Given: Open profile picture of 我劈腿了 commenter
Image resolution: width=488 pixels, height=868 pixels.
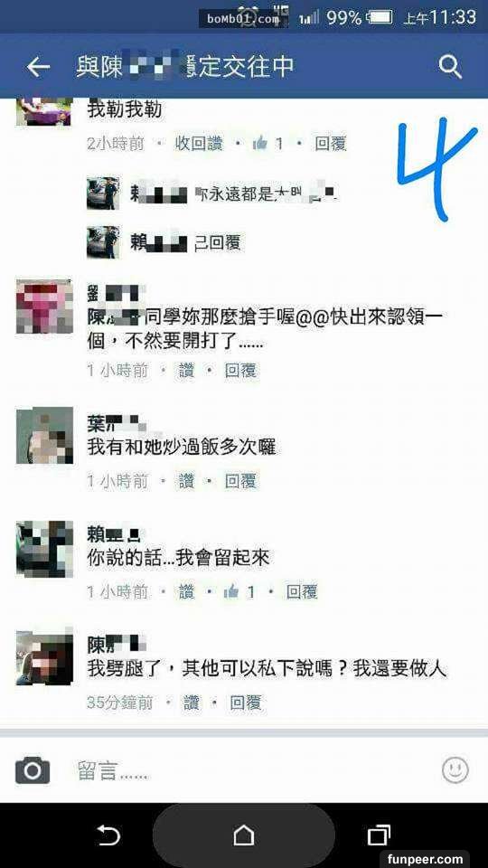Looking at the screenshot, I should pos(44,658).
